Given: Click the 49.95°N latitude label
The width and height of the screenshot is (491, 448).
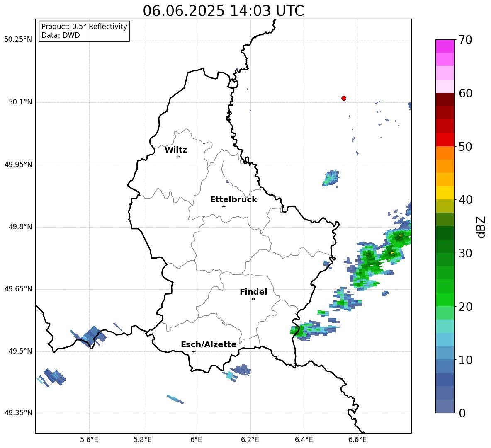Looking at the screenshot, I should click(18, 165).
